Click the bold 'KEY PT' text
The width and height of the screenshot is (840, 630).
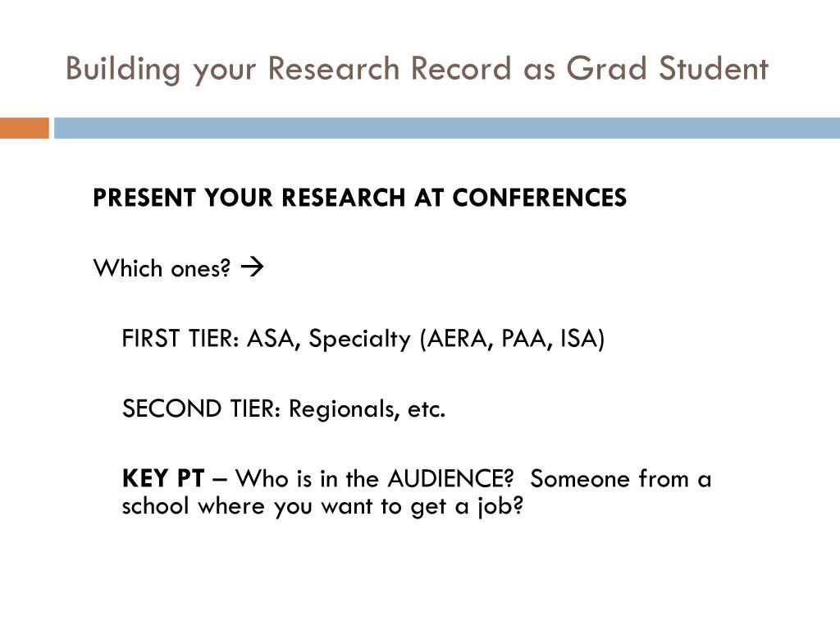163,478
